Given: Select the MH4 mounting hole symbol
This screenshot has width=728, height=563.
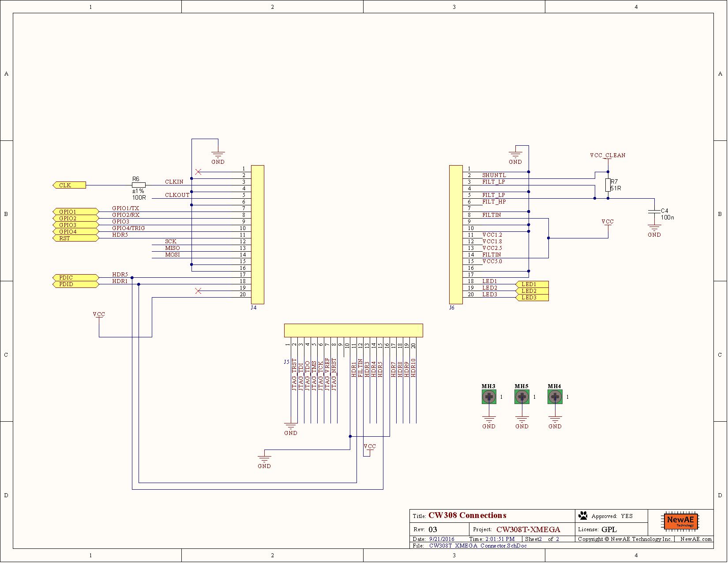Looking at the screenshot, I should pyautogui.click(x=555, y=397).
